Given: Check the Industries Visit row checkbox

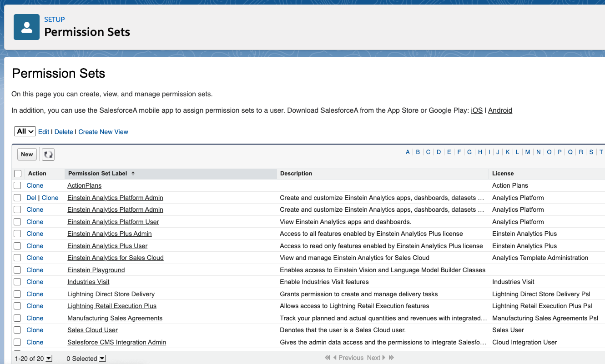Looking at the screenshot, I should pos(17,282).
